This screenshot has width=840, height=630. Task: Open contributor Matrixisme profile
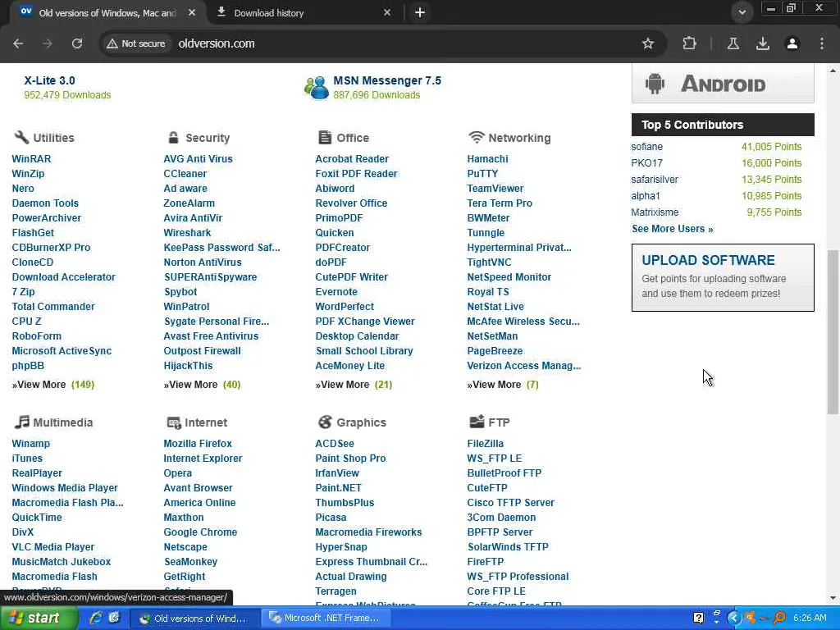(655, 212)
